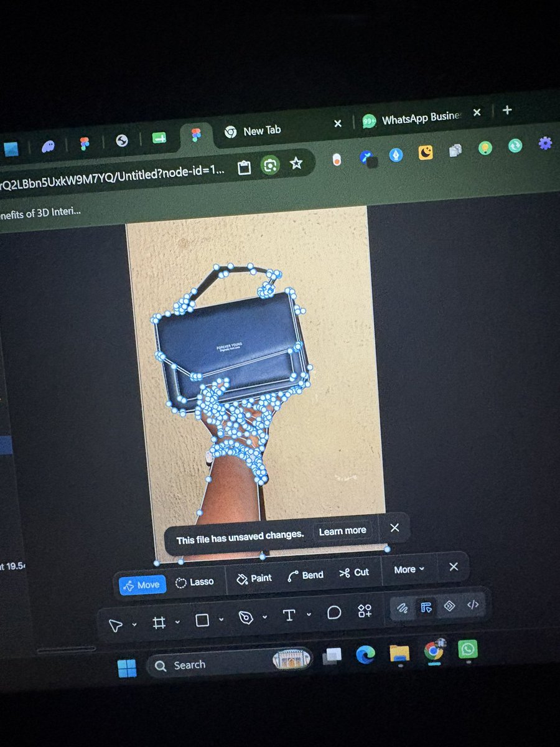Expand the Move tool dropdown chevron
Image resolution: width=560 pixels, height=747 pixels.
pyautogui.click(x=134, y=624)
